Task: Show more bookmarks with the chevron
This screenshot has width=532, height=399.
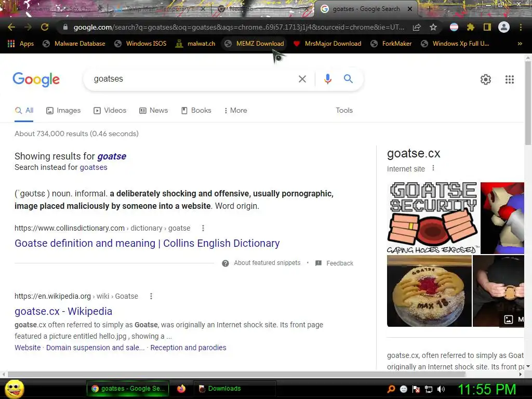Action: click(x=520, y=44)
